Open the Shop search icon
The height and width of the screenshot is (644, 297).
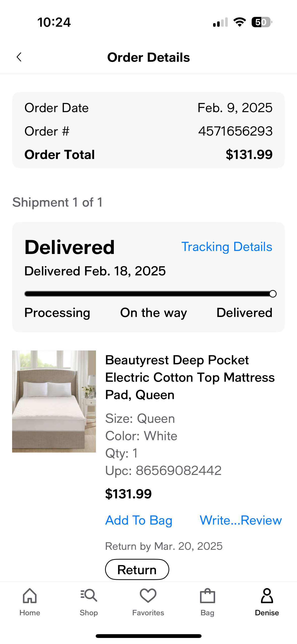[89, 595]
